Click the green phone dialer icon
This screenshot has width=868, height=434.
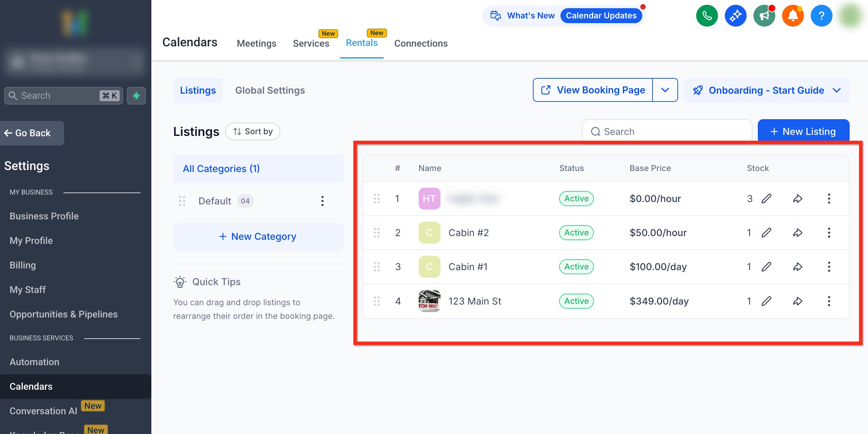(x=707, y=16)
